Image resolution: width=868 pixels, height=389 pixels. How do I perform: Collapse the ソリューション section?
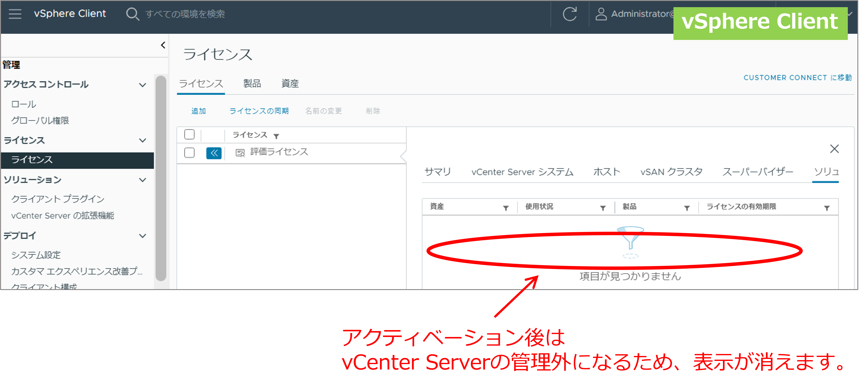tap(143, 180)
